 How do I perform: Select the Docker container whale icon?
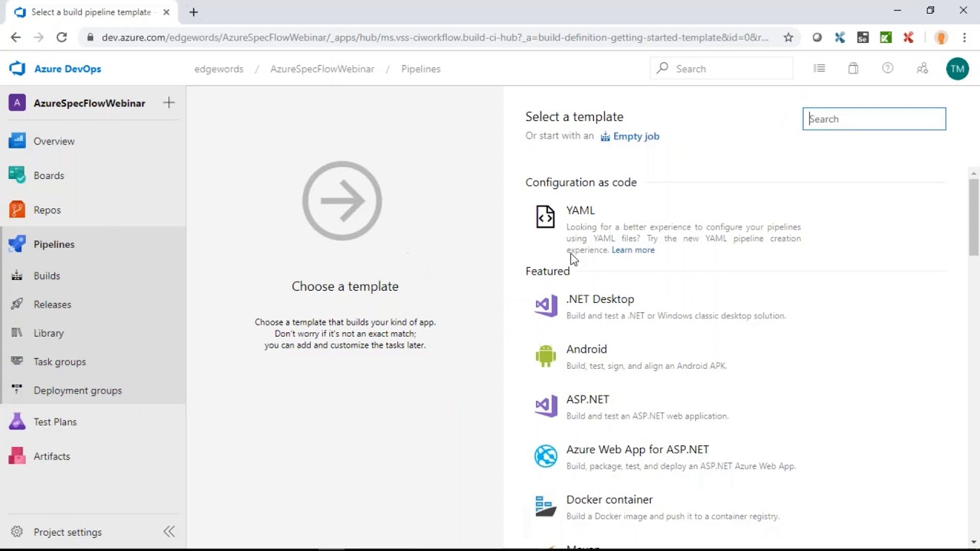(x=546, y=506)
